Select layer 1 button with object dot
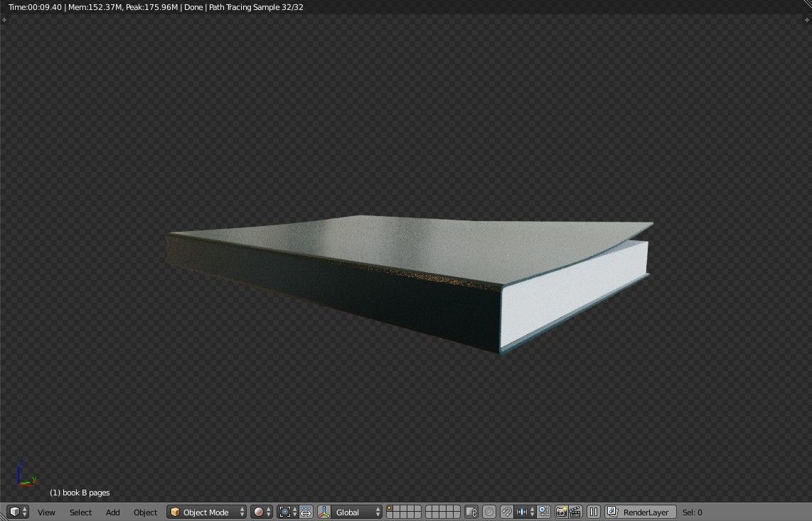 [x=390, y=508]
